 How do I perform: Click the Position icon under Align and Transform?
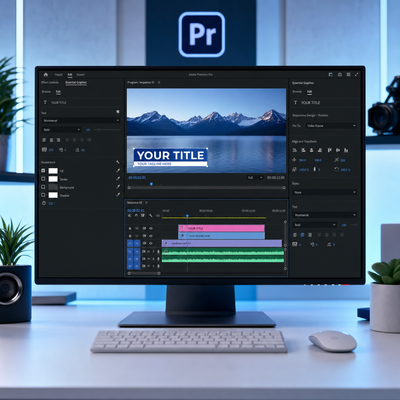coord(294,160)
